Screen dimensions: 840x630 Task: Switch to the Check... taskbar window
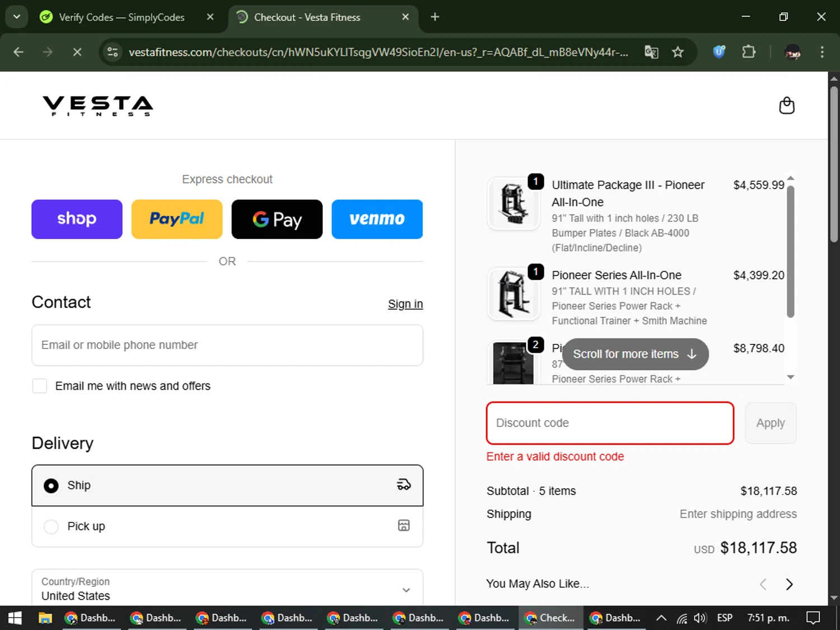point(550,618)
